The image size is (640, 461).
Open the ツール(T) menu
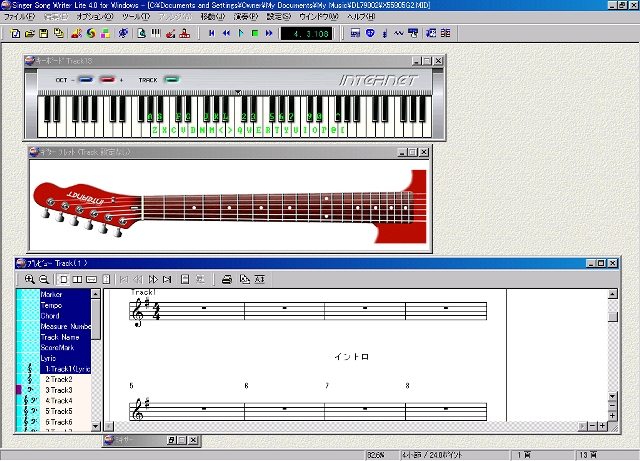coord(136,17)
